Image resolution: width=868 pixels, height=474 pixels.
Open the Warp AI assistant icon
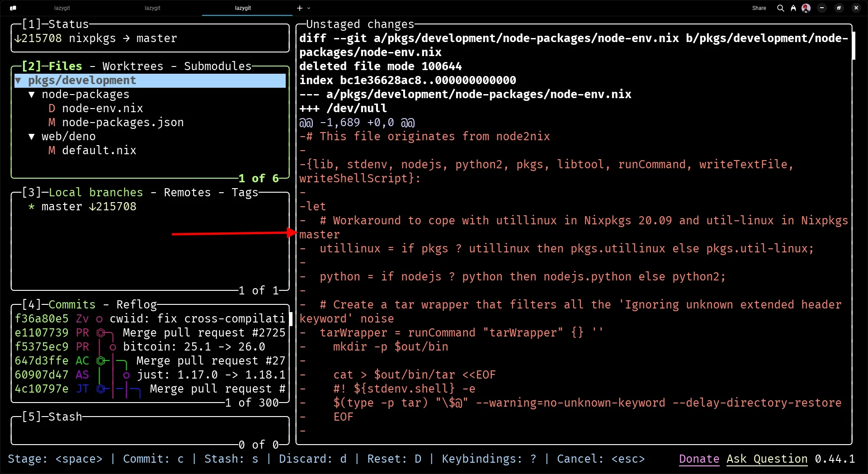(x=793, y=8)
